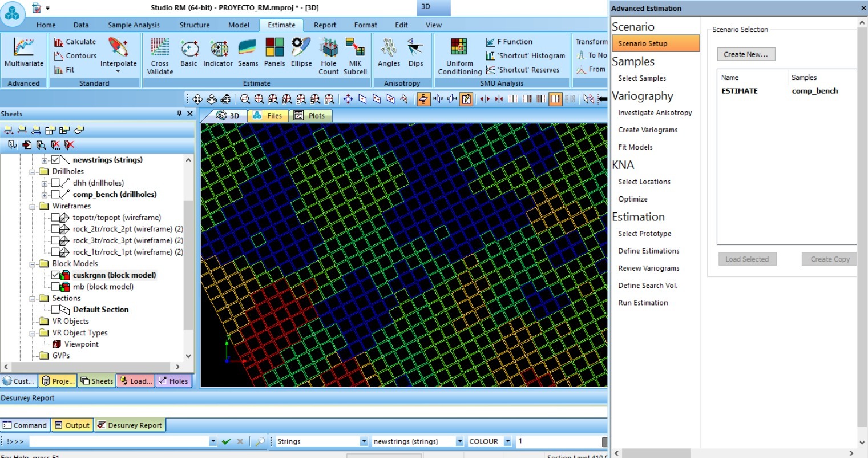Select the Indicator estimate tool
Viewport: 868px width, 458px height.
coord(218,53)
